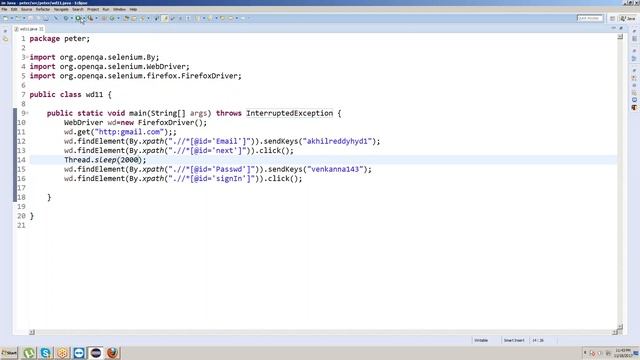Screen dimensions: 640x360
Task: Click the Open Perspective icon
Action: 612,18
